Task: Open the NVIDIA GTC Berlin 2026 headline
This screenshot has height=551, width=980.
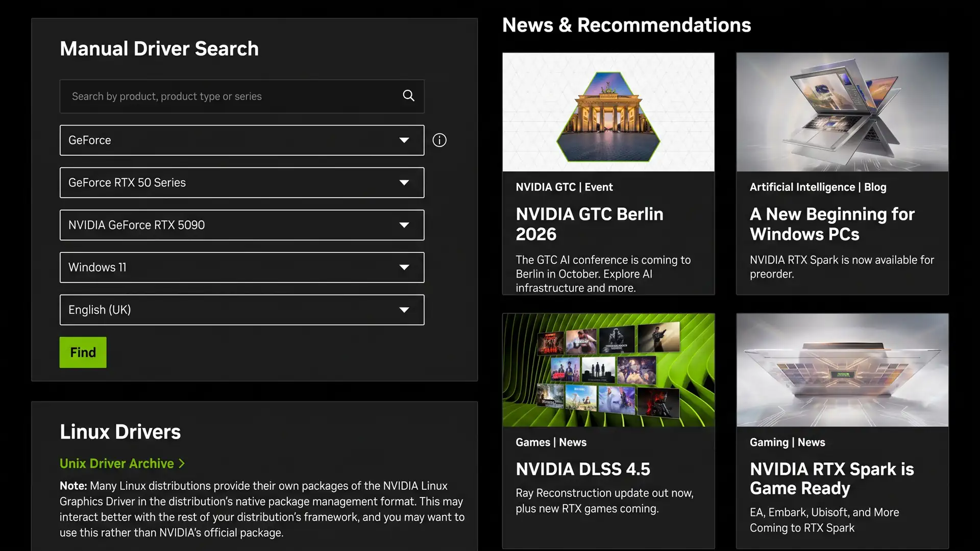Action: [x=590, y=224]
